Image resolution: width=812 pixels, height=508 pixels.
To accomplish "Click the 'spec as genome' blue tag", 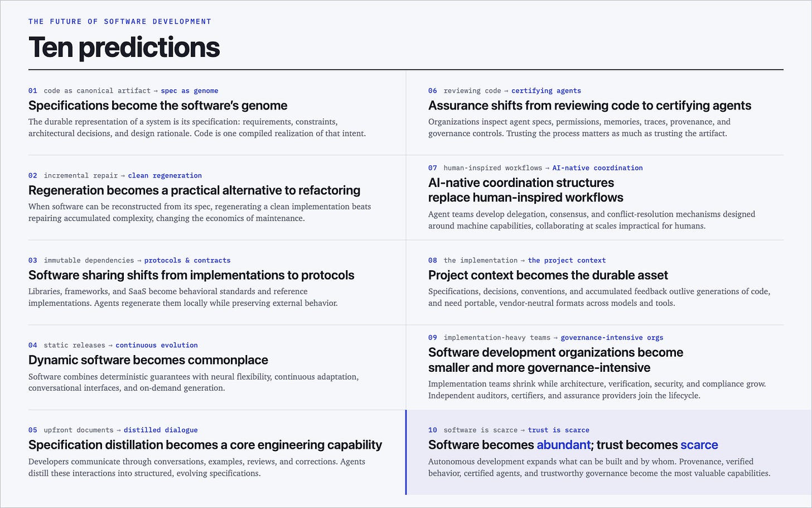I will coord(190,90).
